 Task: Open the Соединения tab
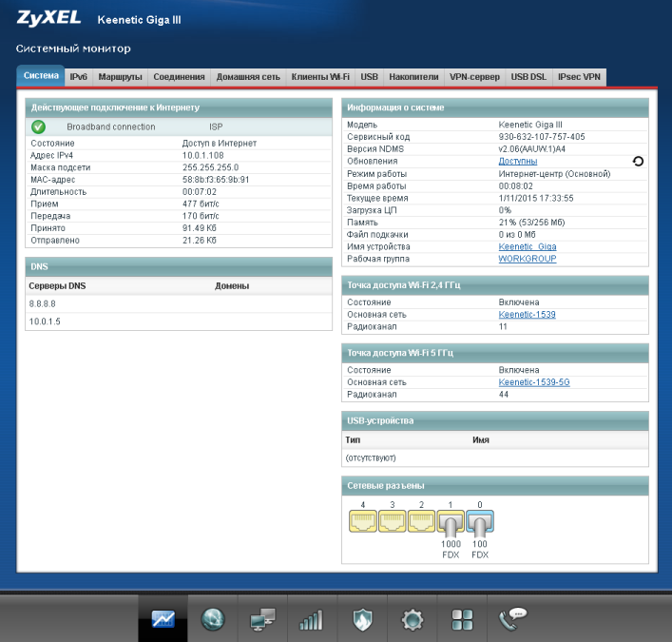coord(179,77)
